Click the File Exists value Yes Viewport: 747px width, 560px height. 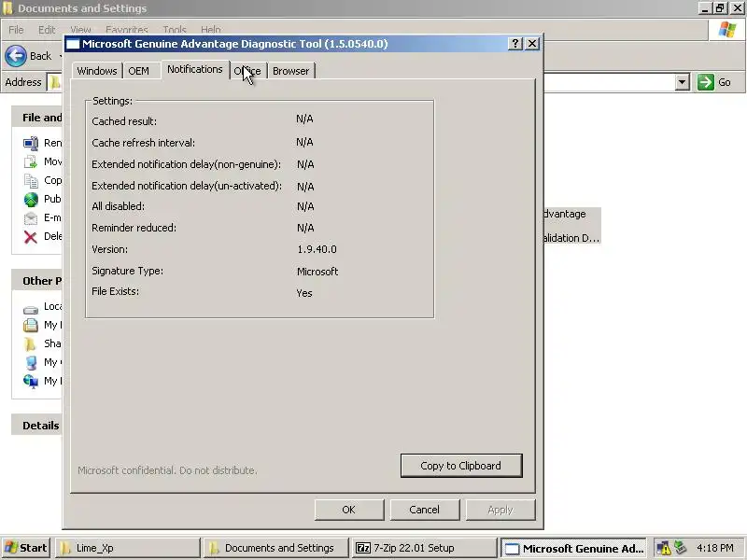(x=304, y=293)
